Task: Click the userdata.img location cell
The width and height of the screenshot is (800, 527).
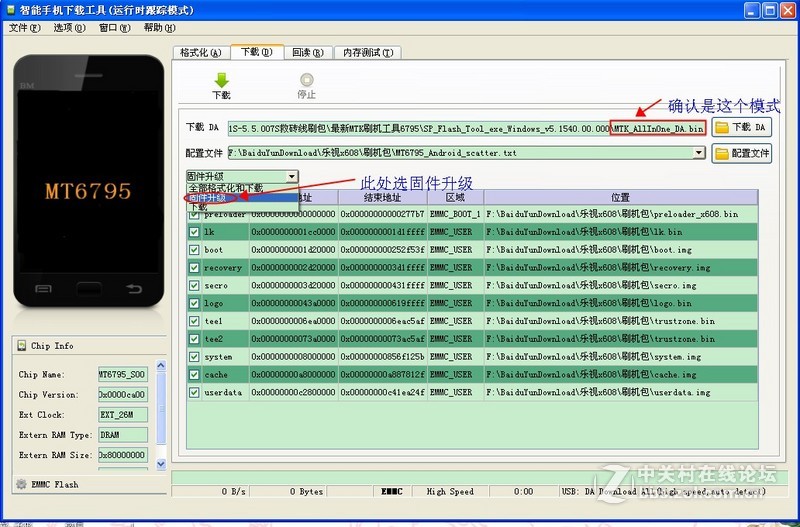Action: [621, 392]
